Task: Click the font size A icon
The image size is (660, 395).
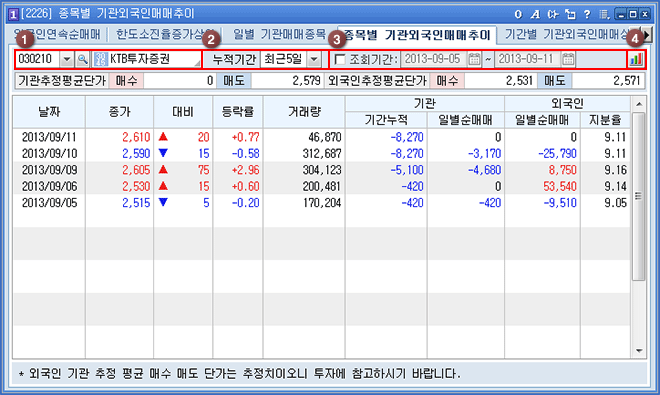Action: (535, 14)
